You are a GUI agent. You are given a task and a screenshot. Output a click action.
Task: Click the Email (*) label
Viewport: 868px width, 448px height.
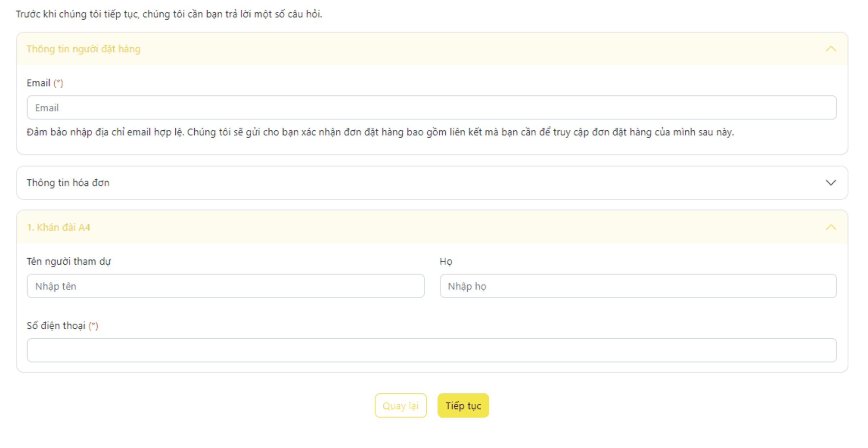point(45,83)
